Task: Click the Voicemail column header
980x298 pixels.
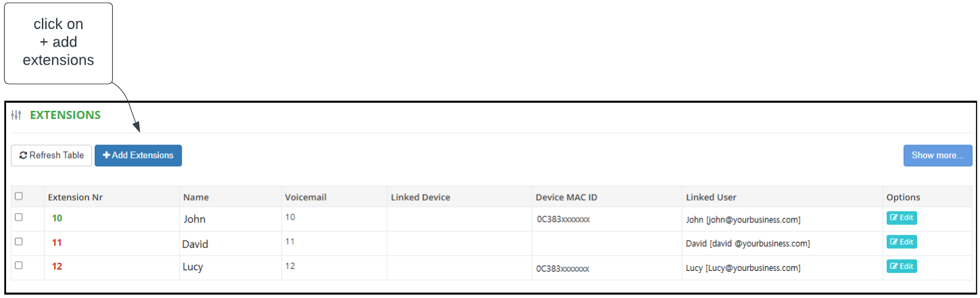Action: click(x=306, y=197)
